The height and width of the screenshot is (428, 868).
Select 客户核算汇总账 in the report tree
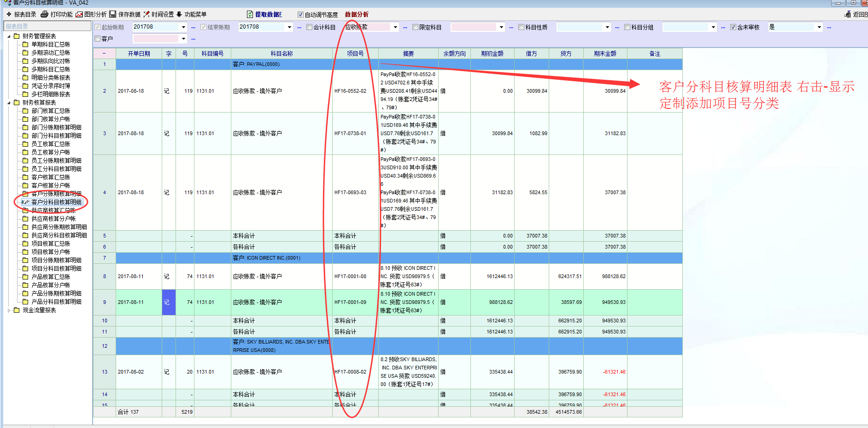(51, 177)
